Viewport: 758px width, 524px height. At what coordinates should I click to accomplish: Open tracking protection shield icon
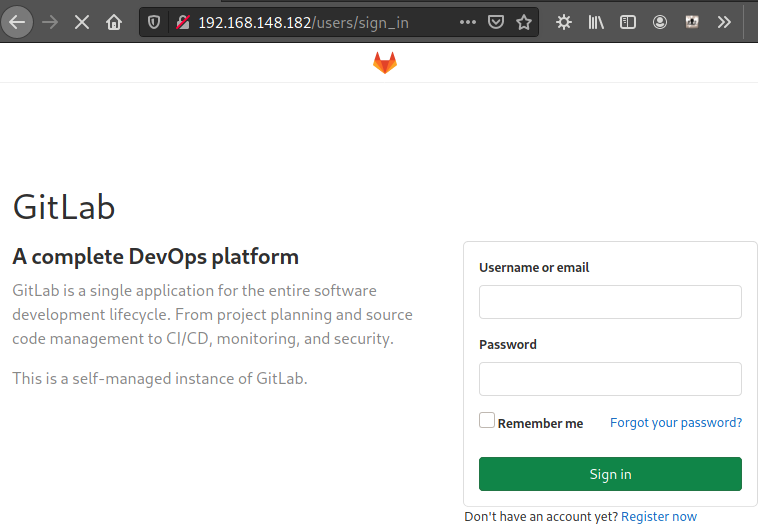(x=154, y=22)
